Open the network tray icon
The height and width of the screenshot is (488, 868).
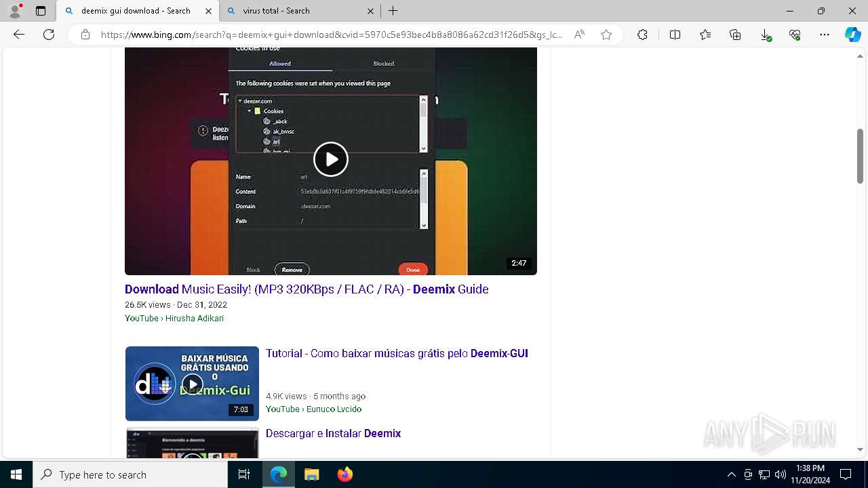point(764,474)
